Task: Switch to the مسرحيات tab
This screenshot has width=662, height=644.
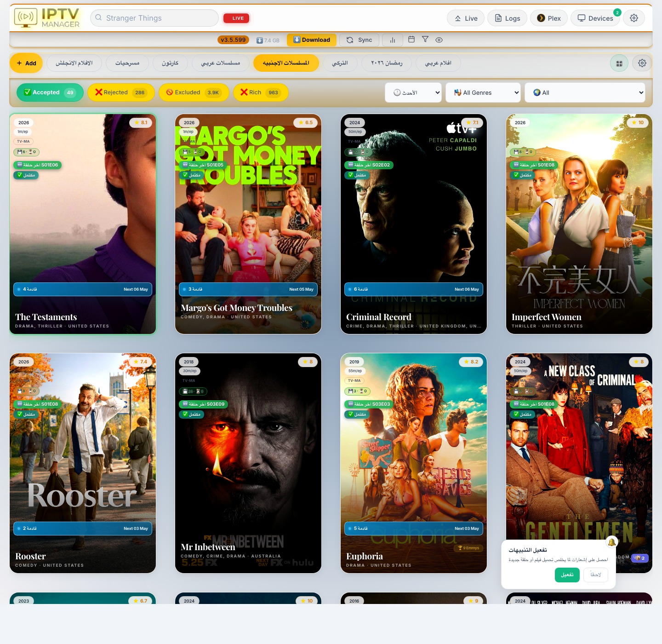Action: pyautogui.click(x=127, y=63)
